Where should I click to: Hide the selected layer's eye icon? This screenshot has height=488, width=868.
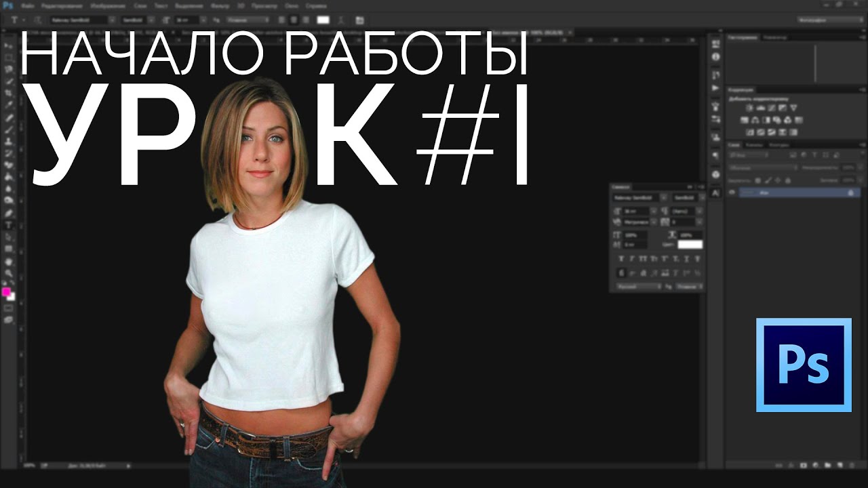pyautogui.click(x=732, y=192)
